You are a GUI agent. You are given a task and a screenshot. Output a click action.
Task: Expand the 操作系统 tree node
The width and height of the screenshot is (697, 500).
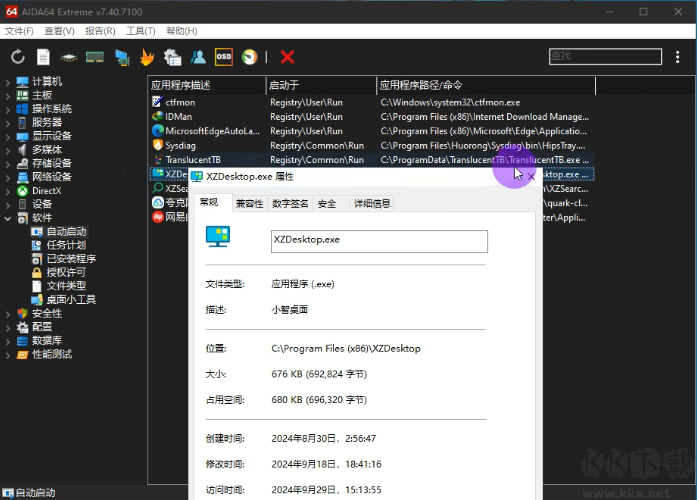[x=8, y=109]
